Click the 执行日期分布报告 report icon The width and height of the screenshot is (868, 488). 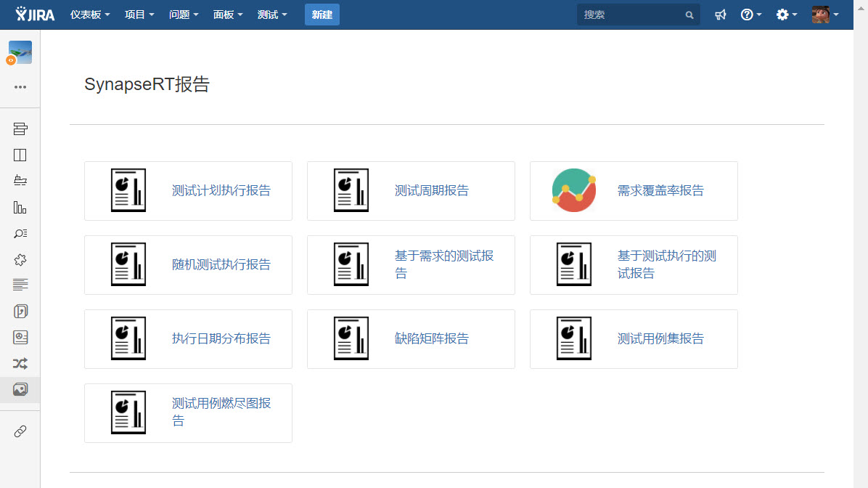pos(128,338)
